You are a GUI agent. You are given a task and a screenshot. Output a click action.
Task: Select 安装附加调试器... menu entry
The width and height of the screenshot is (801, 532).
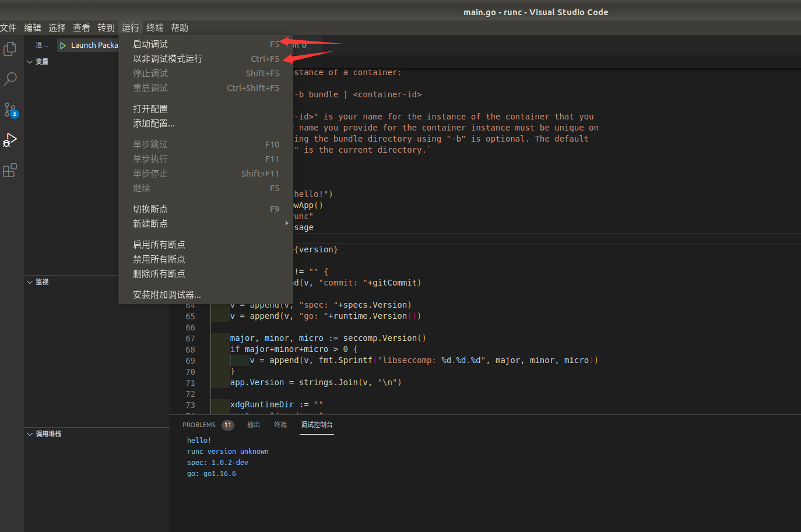pos(206,295)
